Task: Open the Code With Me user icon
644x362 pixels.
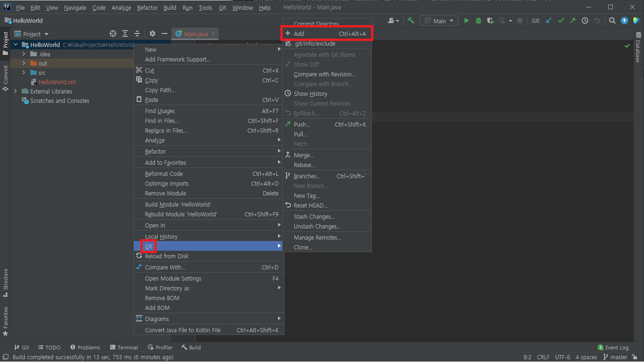Action: coord(393,20)
